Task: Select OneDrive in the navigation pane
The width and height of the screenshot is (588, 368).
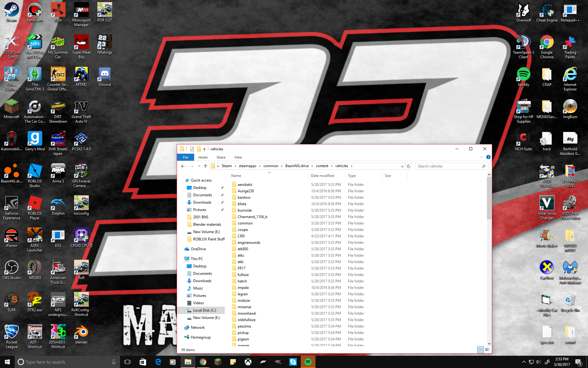Action: coord(198,249)
